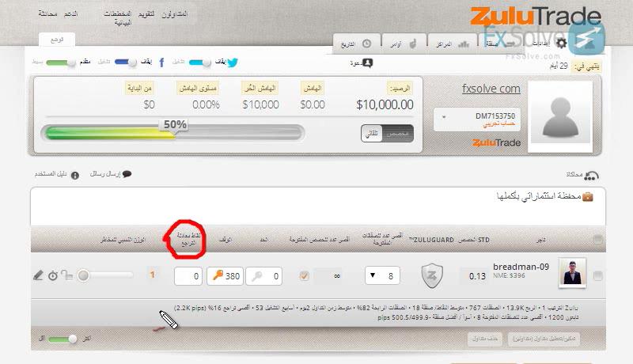Open the user guide info icon
This screenshot has width=633, height=364.
click(75, 175)
